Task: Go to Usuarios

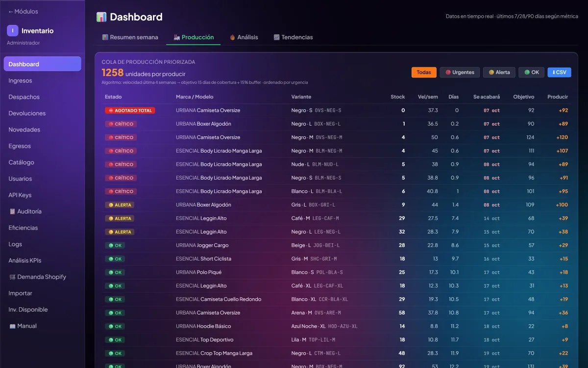Action: click(x=43, y=179)
